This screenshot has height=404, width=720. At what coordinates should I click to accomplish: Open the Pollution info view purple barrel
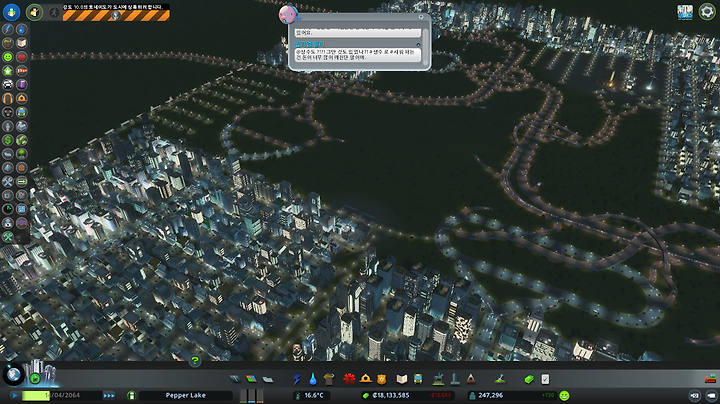pos(22,84)
